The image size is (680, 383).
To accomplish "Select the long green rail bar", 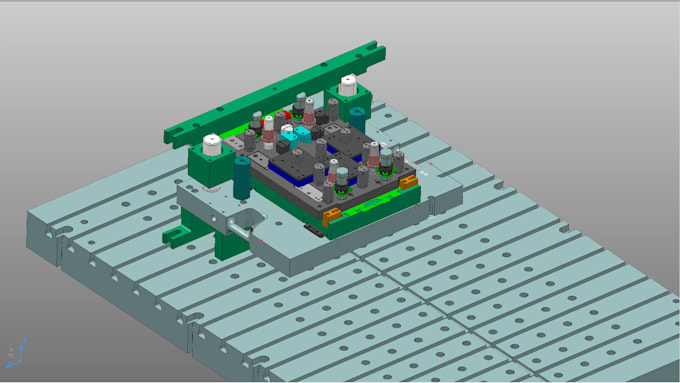I will (275, 95).
